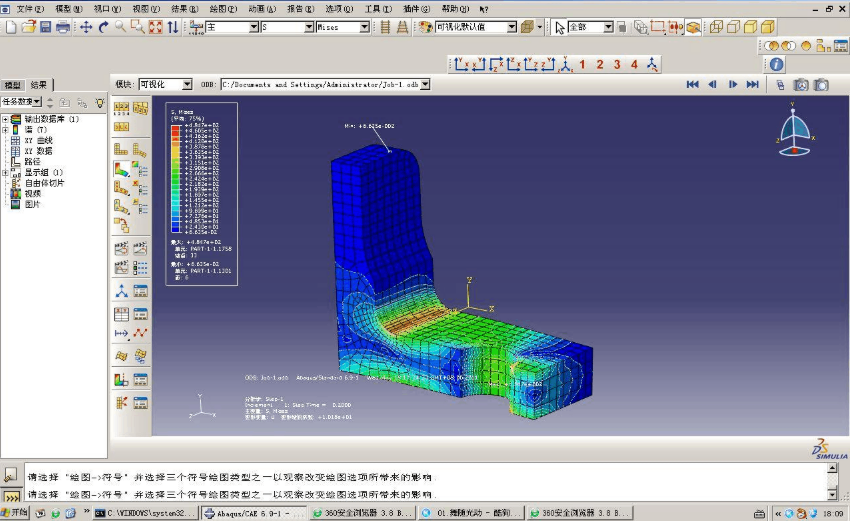Open the Animation Options icon
850x521 pixels.
pyautogui.click(x=140, y=267)
